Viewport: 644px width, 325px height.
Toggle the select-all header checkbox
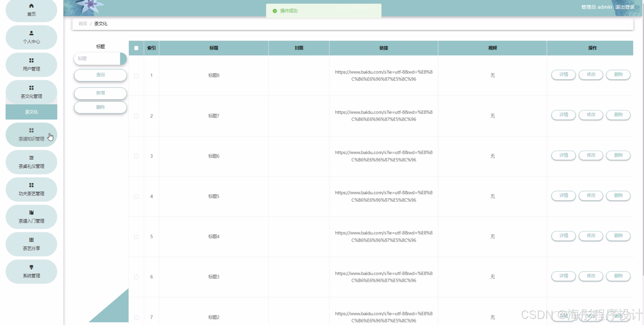(x=136, y=48)
